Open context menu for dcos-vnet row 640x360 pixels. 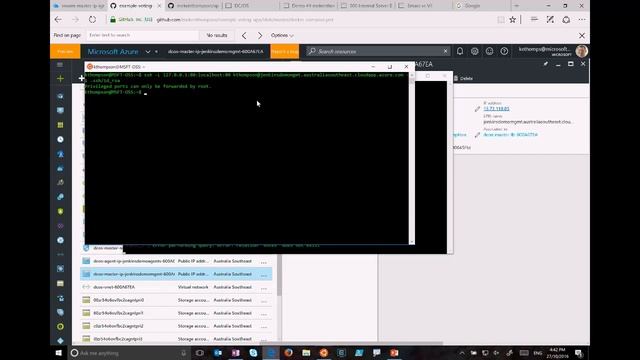coord(264,288)
